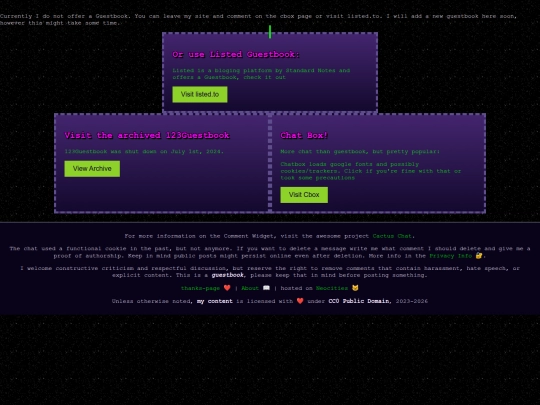Click the Chatbox google fonts warning paragraph
The image size is (540, 405).
click(371, 171)
